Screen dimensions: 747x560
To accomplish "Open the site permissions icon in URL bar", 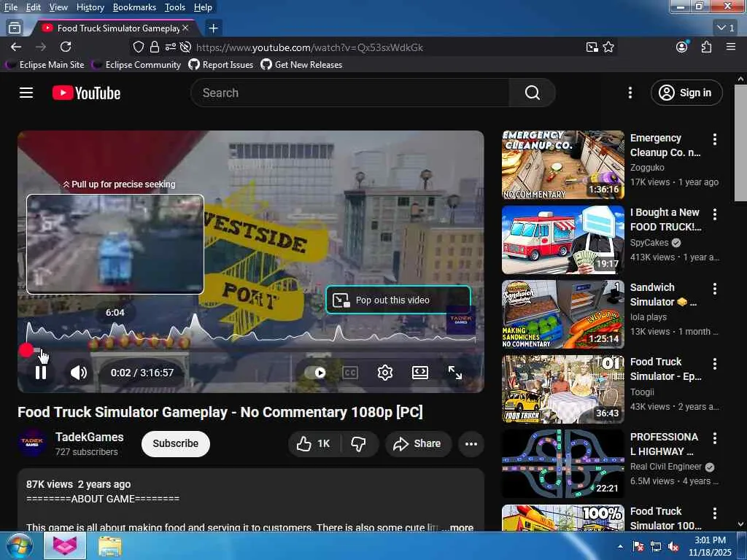I will [x=170, y=47].
